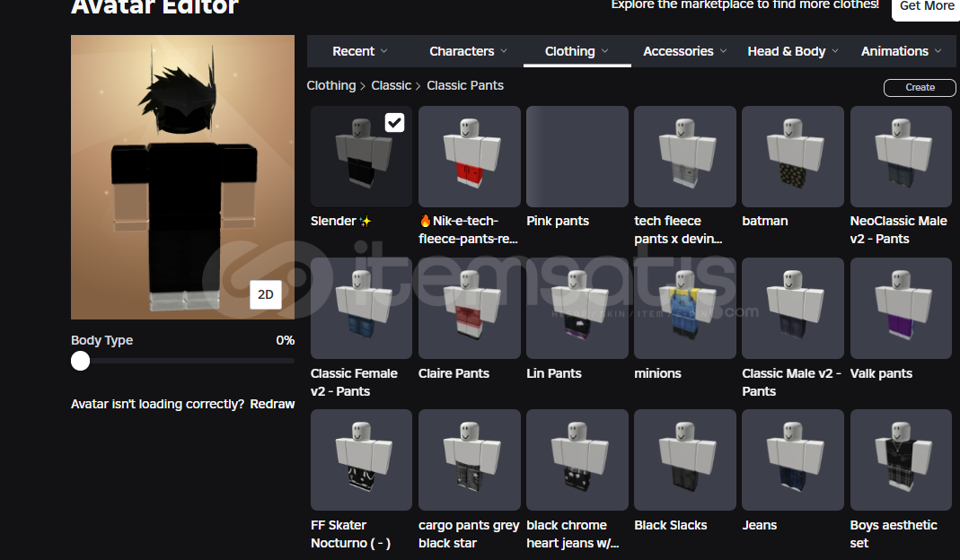Image resolution: width=960 pixels, height=560 pixels.
Task: Click the 'Black Slacks' item name
Action: point(671,525)
